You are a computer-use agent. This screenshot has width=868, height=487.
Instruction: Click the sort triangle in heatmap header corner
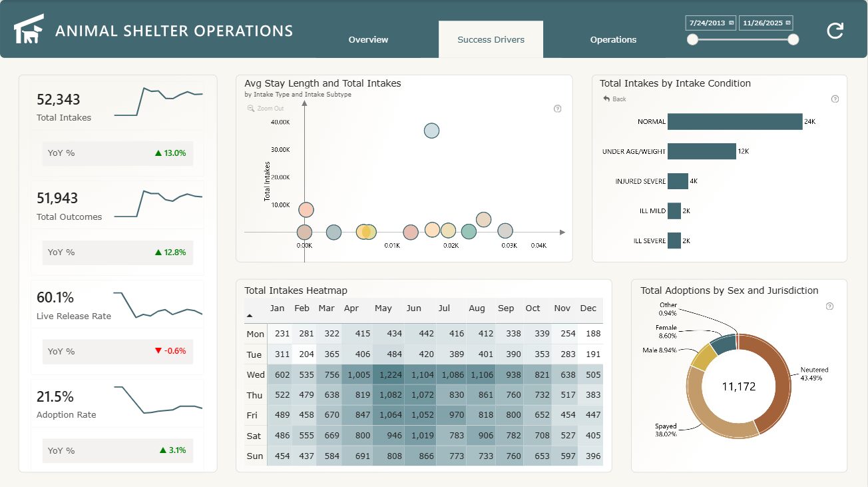click(x=250, y=316)
